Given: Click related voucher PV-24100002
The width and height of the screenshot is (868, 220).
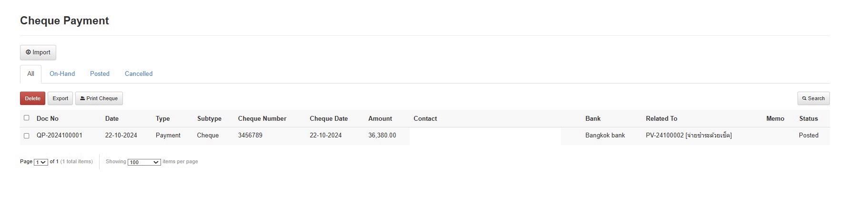Looking at the screenshot, I should point(665,136).
